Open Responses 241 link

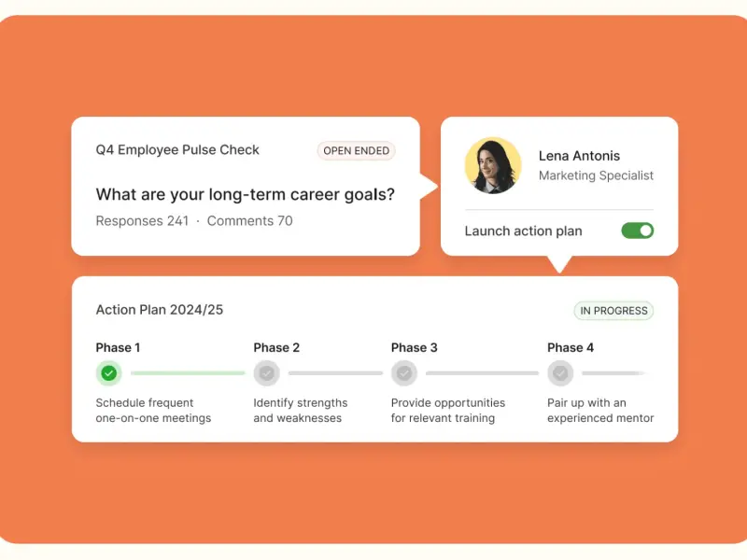click(142, 221)
